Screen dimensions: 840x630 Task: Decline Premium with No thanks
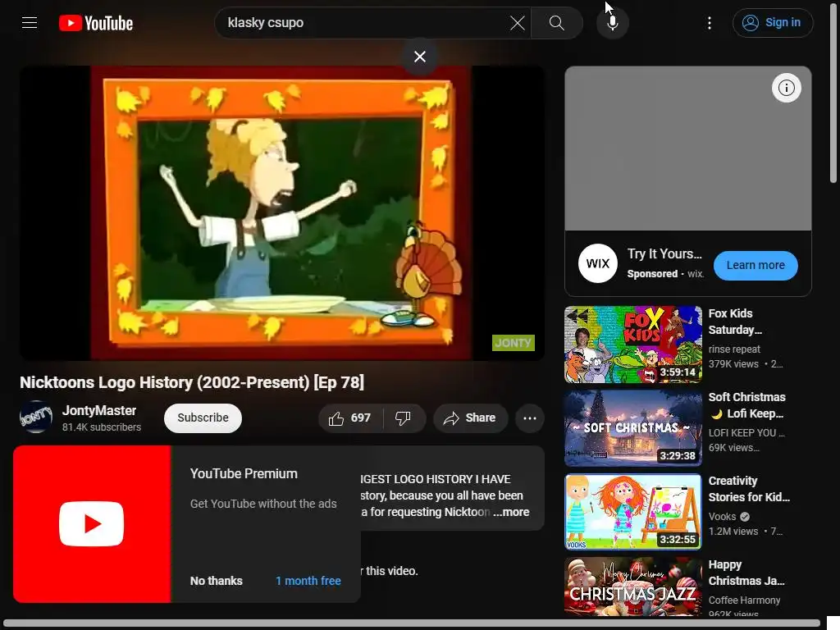(x=217, y=581)
